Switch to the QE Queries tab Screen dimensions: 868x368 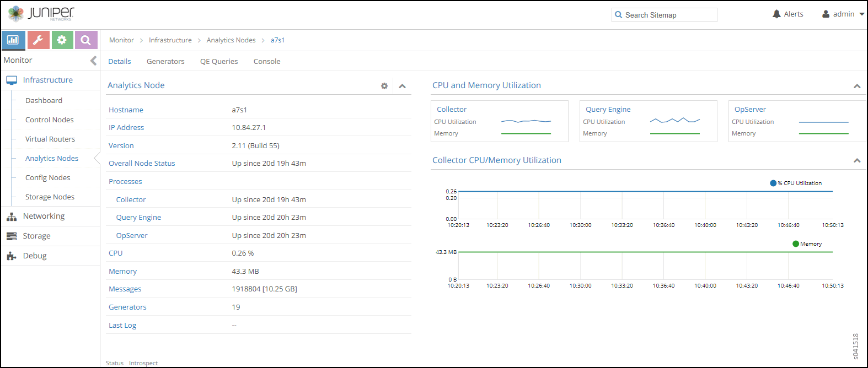[219, 62]
